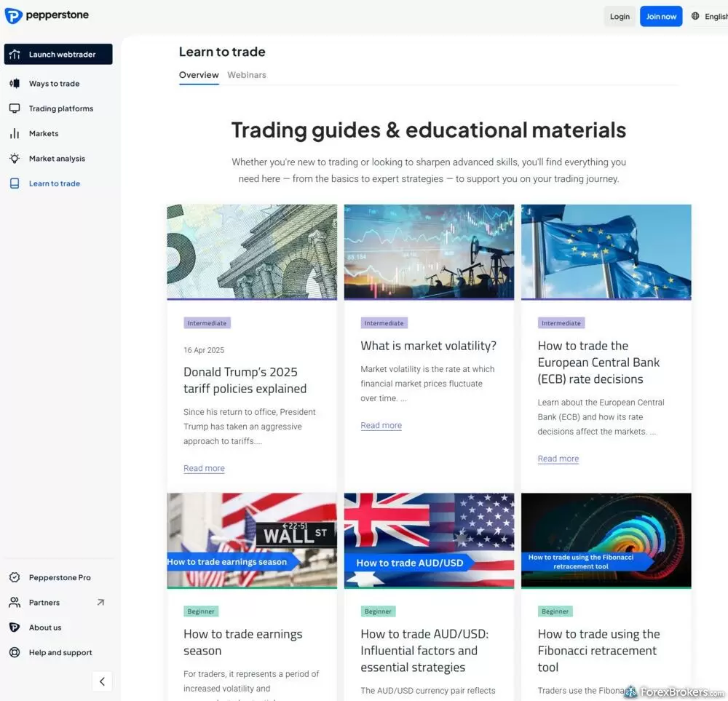Click the Launch webtrader icon

pos(14,54)
